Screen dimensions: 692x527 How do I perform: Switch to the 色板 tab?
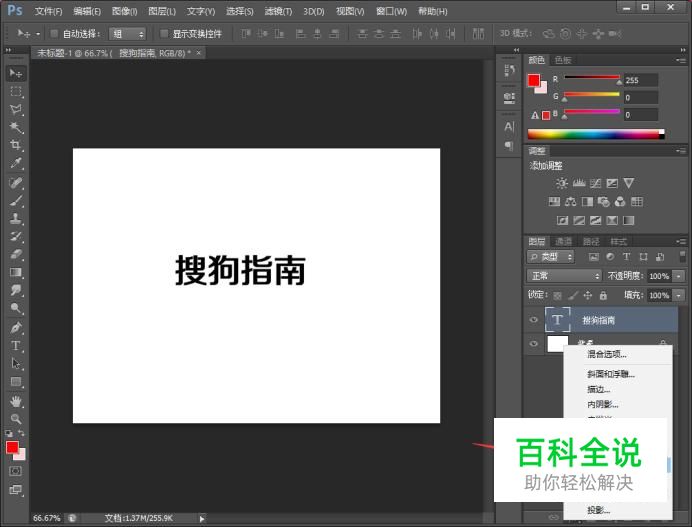point(563,60)
